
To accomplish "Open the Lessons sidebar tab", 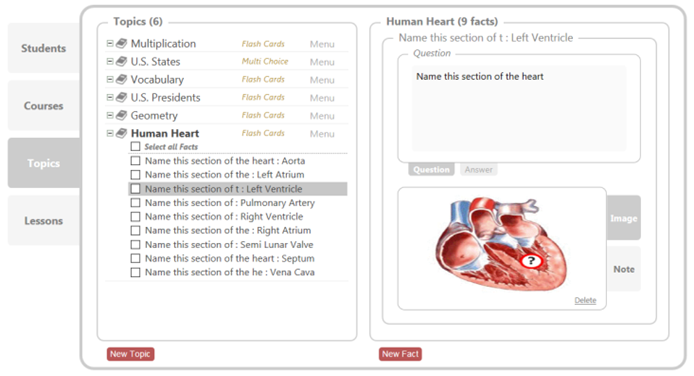I will 44,220.
